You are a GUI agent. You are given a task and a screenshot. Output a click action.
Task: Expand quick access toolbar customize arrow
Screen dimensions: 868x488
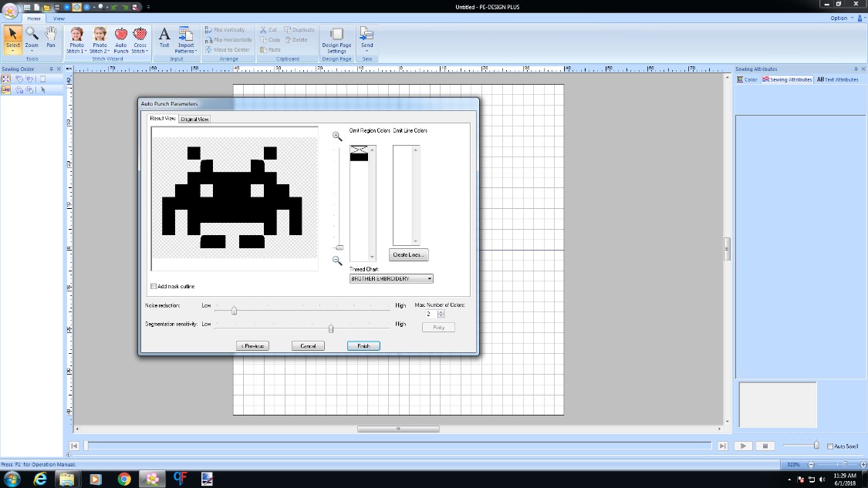148,7
